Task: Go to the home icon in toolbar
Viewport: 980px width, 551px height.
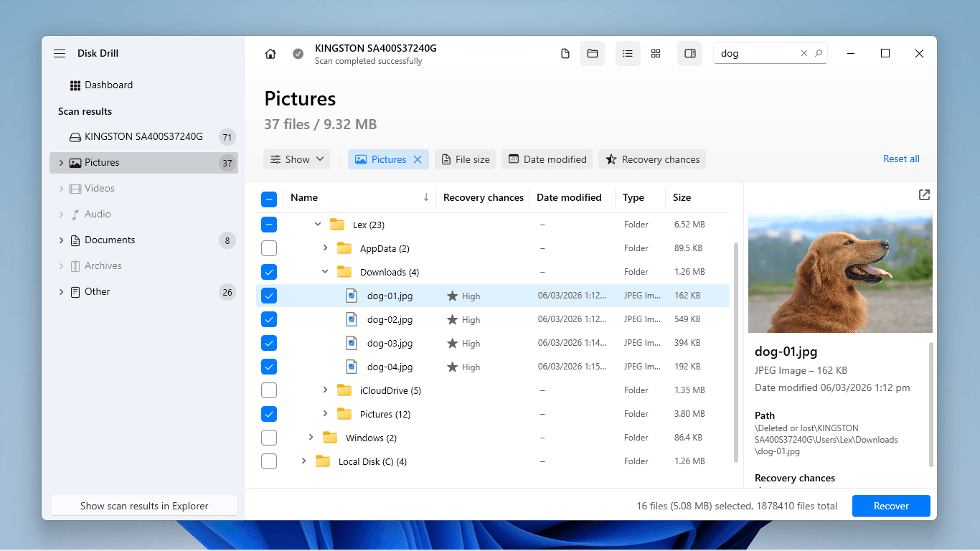Action: point(270,54)
